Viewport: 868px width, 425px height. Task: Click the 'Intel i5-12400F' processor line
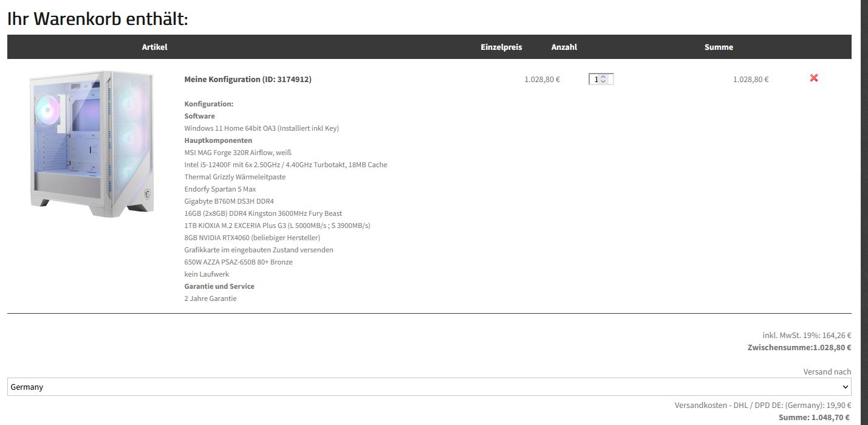pyautogui.click(x=285, y=165)
